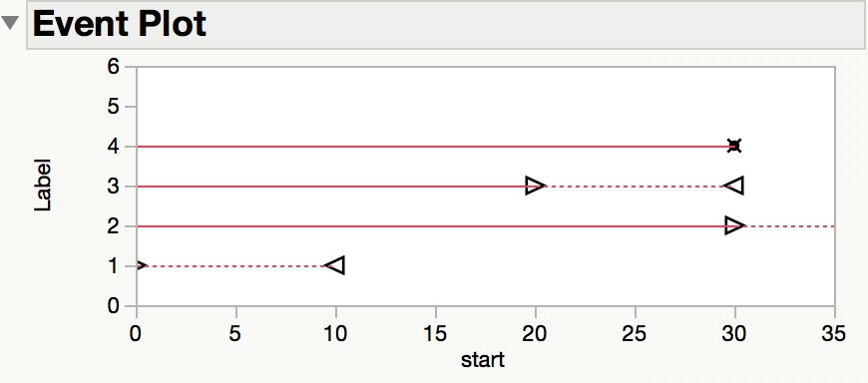Click the 'Label' y-axis title
This screenshot has width=868, height=383.
tap(43, 186)
